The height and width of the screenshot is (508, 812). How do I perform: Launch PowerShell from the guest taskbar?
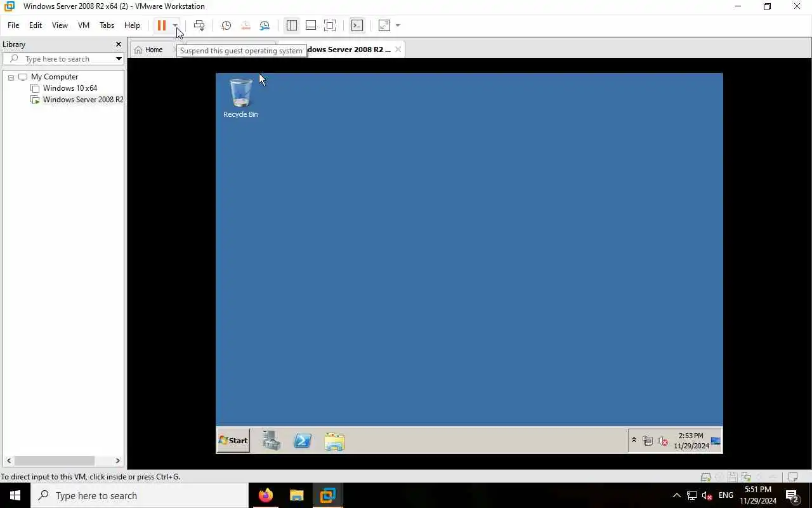tap(303, 441)
